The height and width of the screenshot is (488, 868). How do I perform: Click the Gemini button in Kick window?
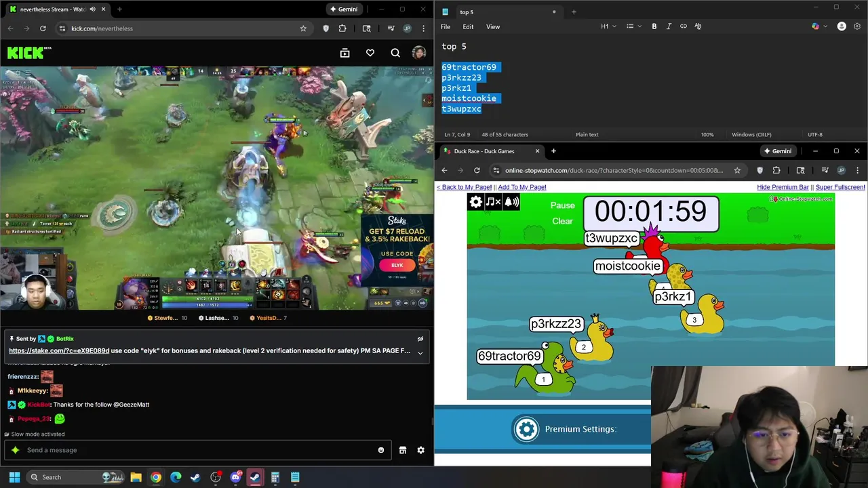pos(343,9)
